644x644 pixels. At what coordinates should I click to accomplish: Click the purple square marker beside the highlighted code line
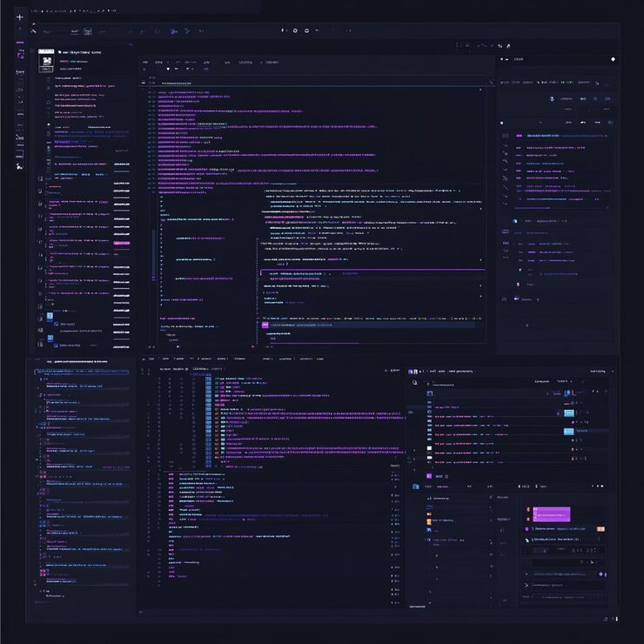pyautogui.click(x=265, y=325)
